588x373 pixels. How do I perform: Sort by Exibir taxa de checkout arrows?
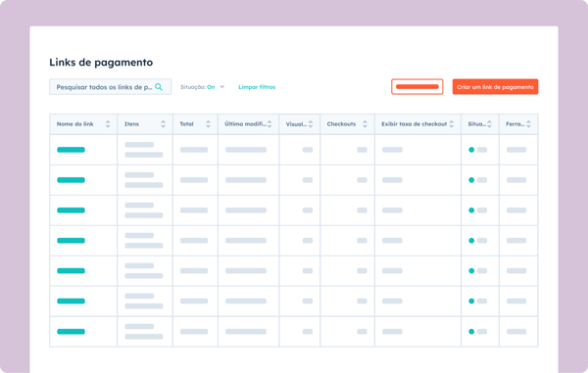(451, 124)
